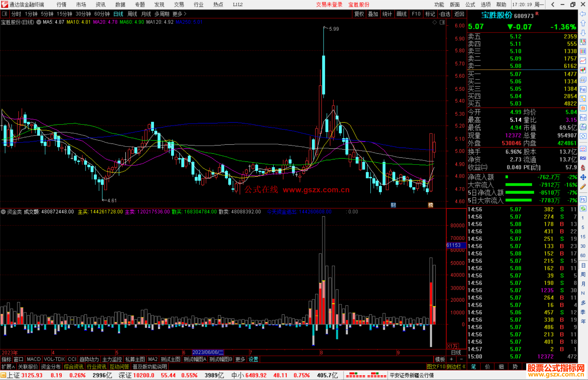Image resolution: width=588 pixels, height=380 pixels.
Task: Click the RSI indicator icon
Action: (x=583, y=158)
